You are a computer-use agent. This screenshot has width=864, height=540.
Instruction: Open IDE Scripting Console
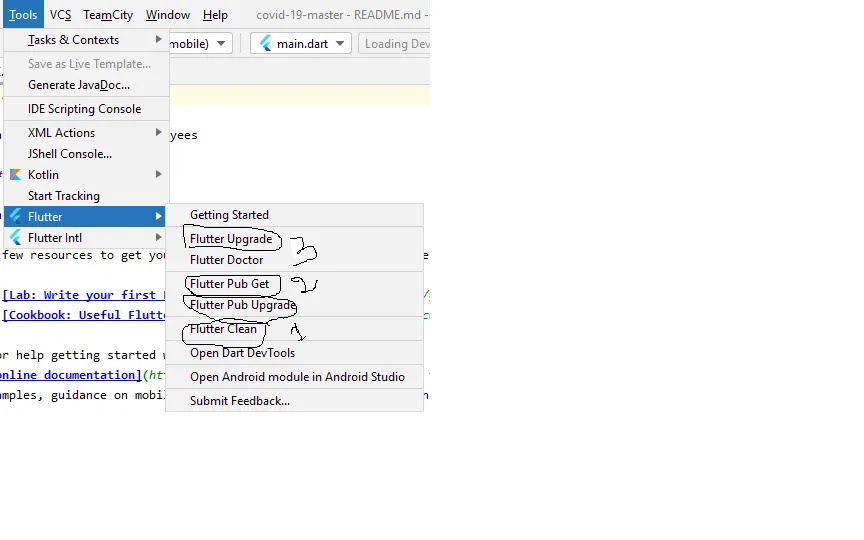[x=87, y=109]
